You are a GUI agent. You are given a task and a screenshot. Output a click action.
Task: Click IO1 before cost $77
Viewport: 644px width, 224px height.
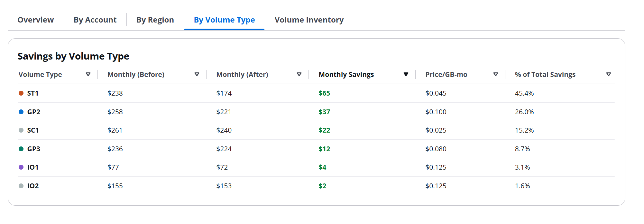coord(113,167)
